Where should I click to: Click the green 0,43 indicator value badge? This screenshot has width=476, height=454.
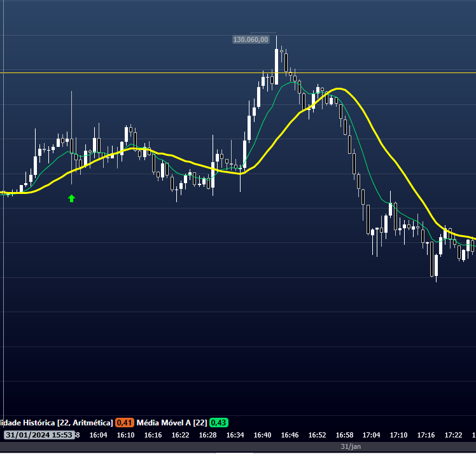pos(218,422)
